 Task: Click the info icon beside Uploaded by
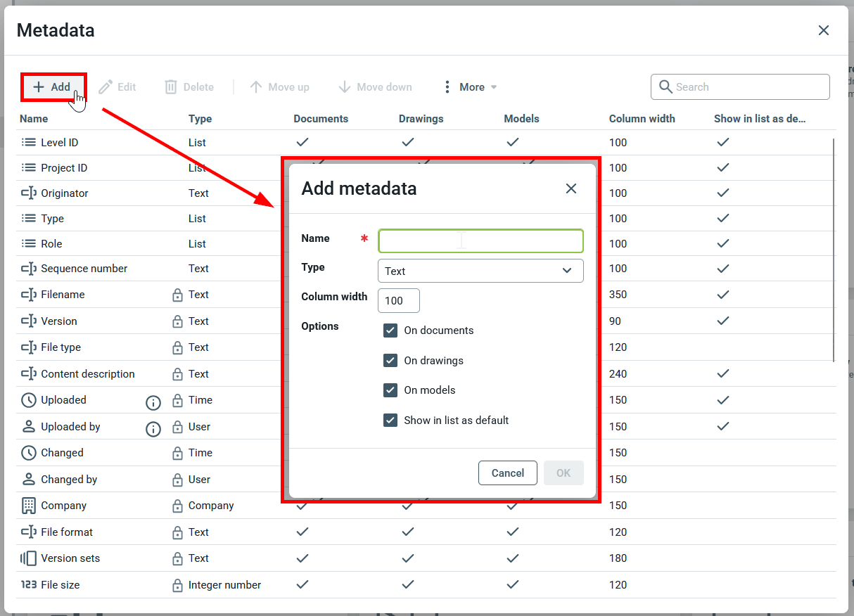pos(153,428)
